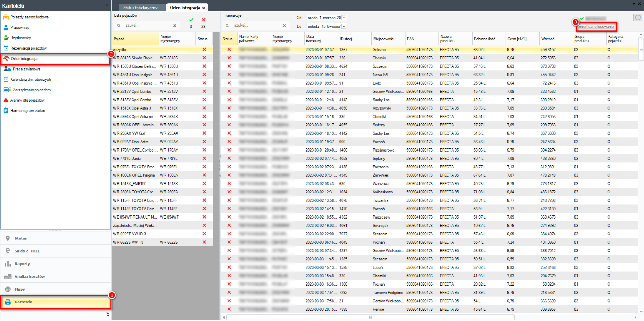
Task: Clear the Transakcje search field
Action: tap(284, 25)
